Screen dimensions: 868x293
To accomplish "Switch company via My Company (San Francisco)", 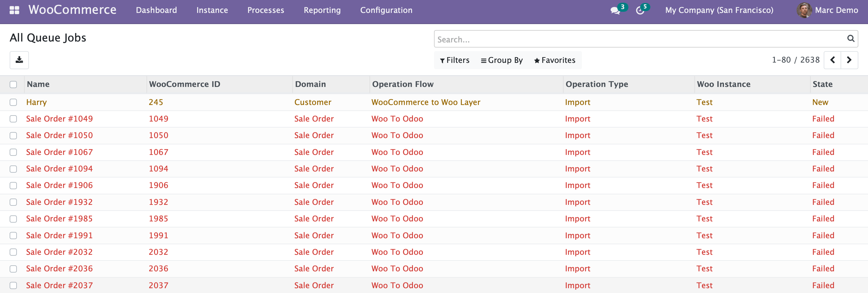I will [x=719, y=10].
